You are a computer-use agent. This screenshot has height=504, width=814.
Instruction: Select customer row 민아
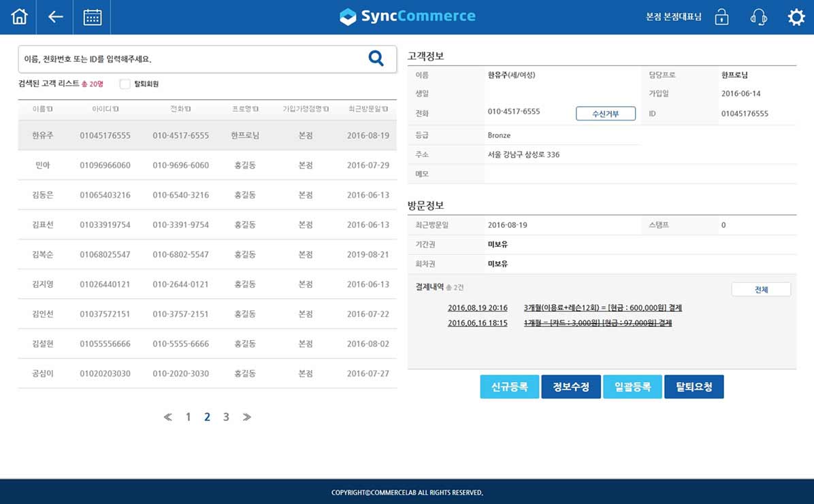[x=207, y=165]
